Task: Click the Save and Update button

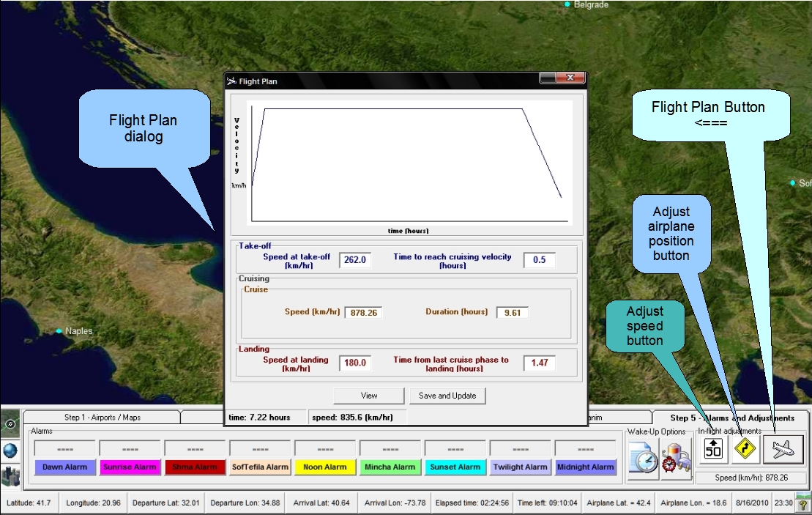Action: [x=447, y=396]
